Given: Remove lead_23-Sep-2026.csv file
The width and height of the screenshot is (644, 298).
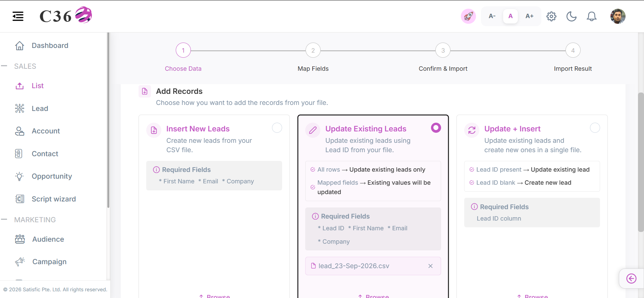Looking at the screenshot, I should click(x=430, y=266).
